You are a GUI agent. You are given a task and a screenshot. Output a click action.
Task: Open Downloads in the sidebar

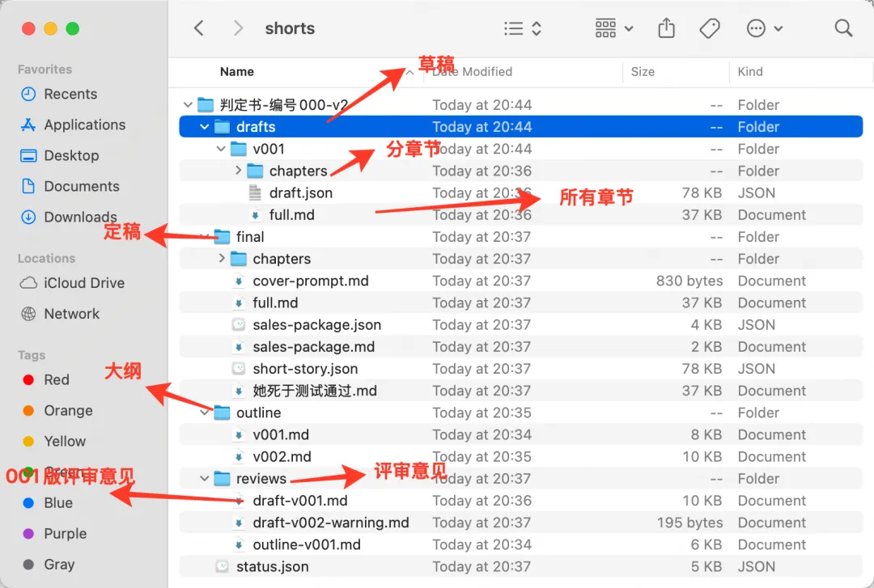[x=69, y=217]
